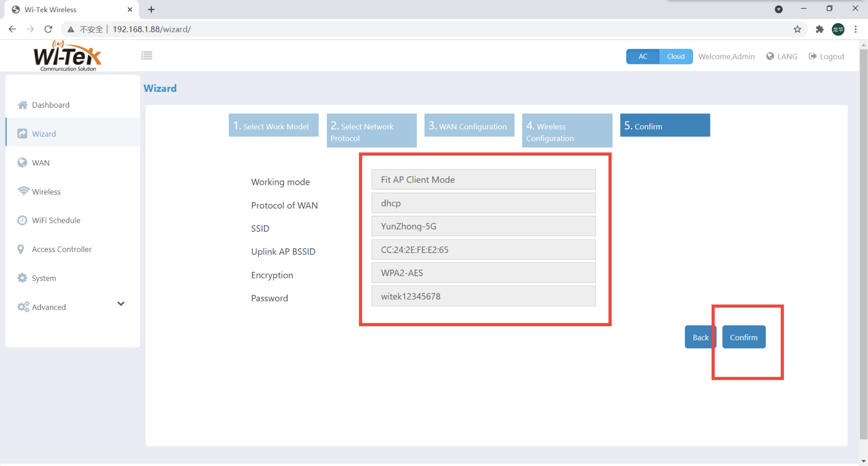
Task: Log out using the Logout link
Action: [826, 56]
